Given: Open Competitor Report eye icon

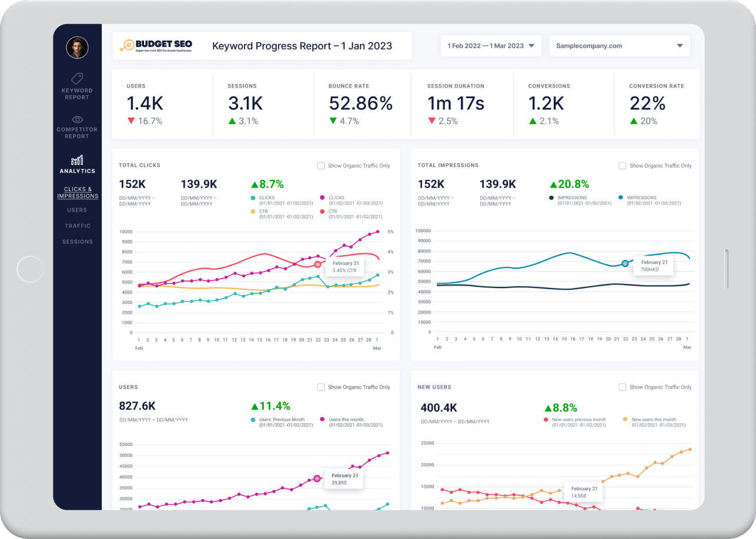Looking at the screenshot, I should click(77, 119).
